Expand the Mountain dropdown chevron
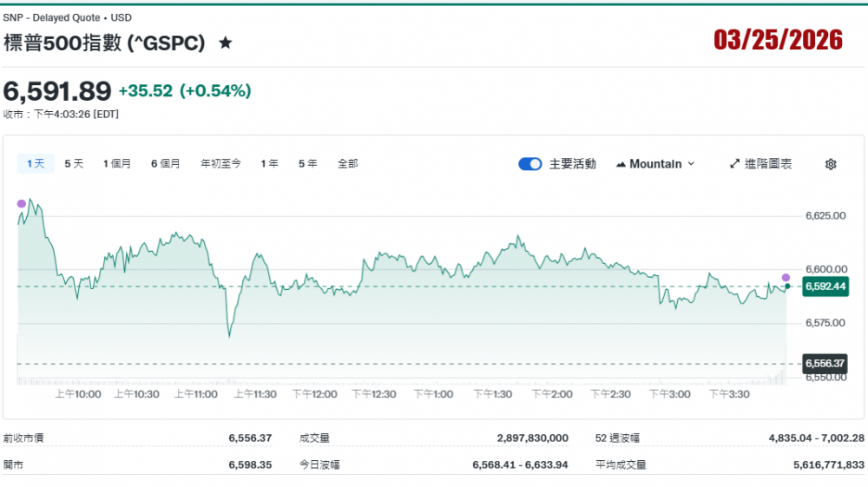868x487 pixels. (691, 164)
